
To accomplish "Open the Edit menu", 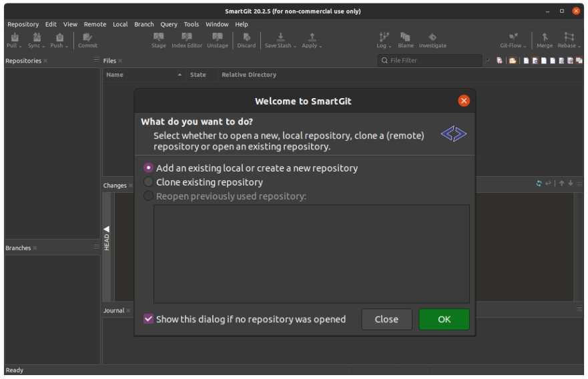I will 51,25.
